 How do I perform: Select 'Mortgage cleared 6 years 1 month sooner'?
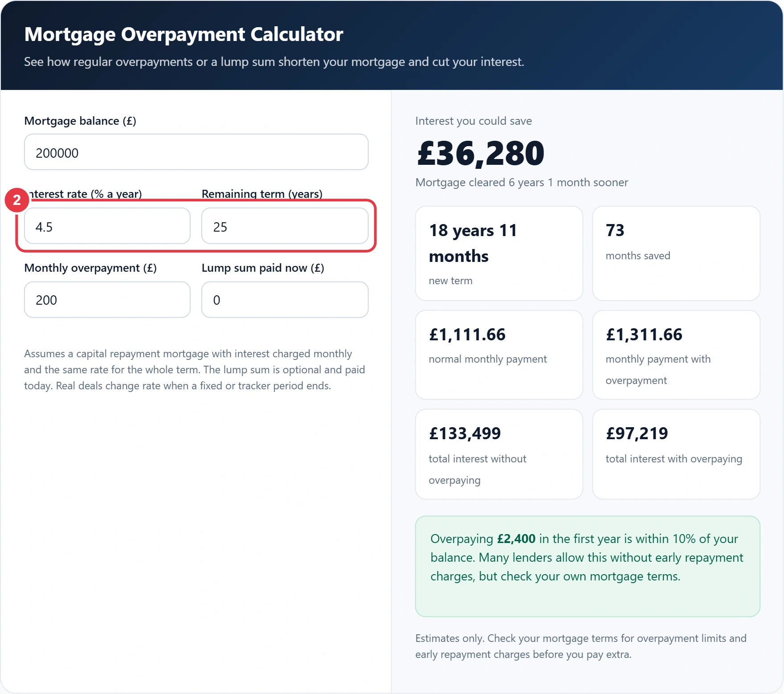[522, 182]
